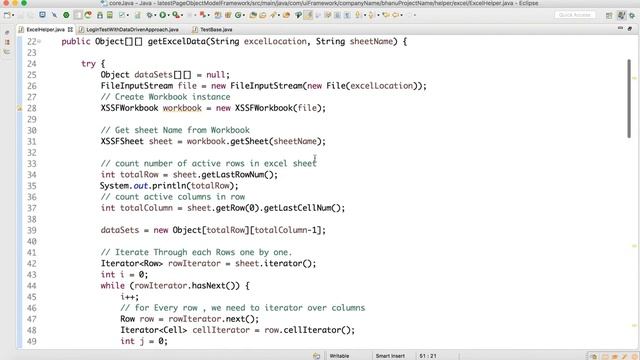Switch to the Debug perspective icon
The image size is (640, 360).
632,16
